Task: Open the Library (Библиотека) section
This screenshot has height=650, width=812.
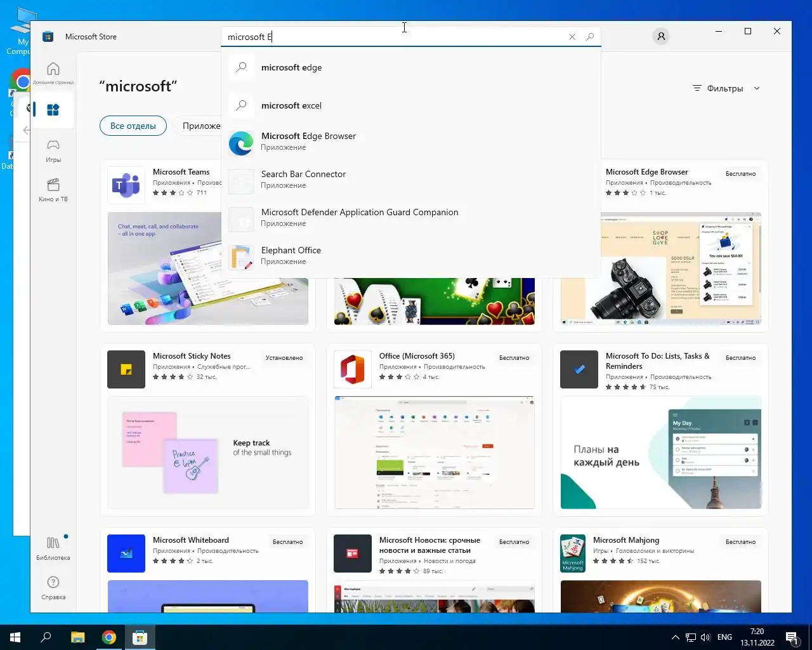Action: tap(53, 548)
